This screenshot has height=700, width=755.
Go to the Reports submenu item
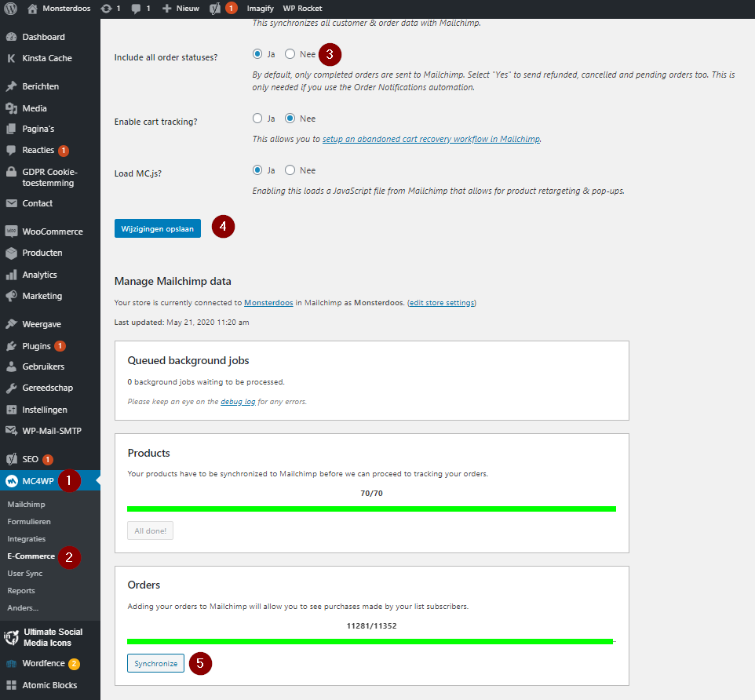[21, 591]
